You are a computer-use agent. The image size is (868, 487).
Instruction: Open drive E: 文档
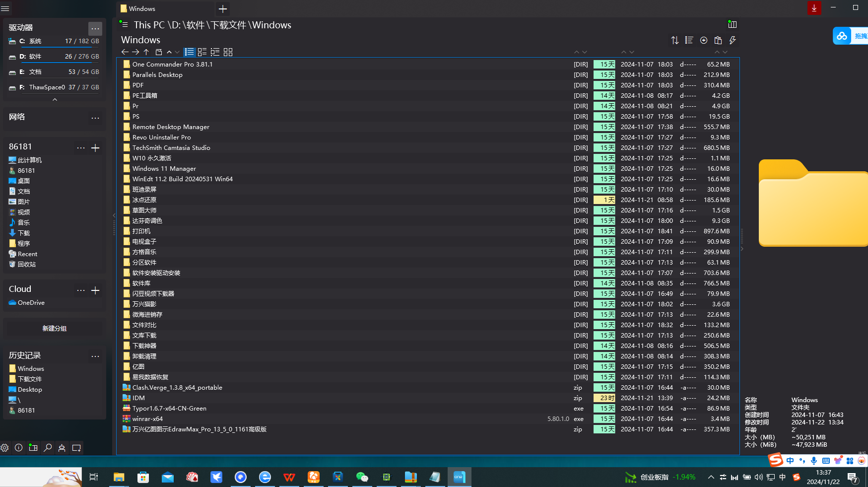54,72
